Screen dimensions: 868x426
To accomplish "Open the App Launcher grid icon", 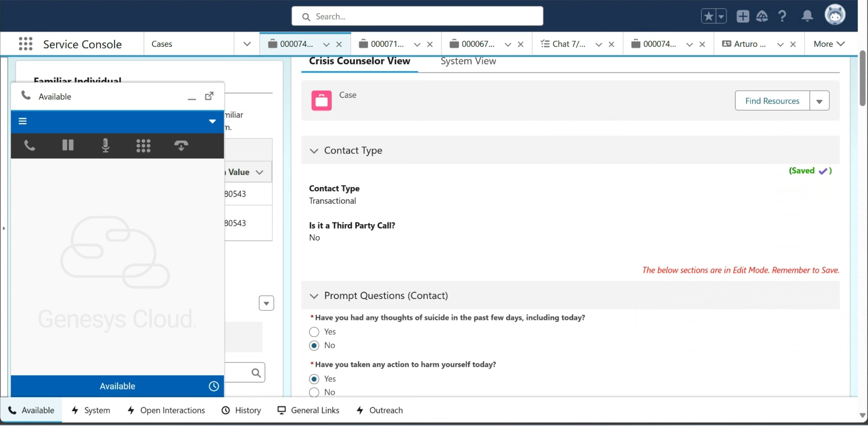I will click(26, 44).
